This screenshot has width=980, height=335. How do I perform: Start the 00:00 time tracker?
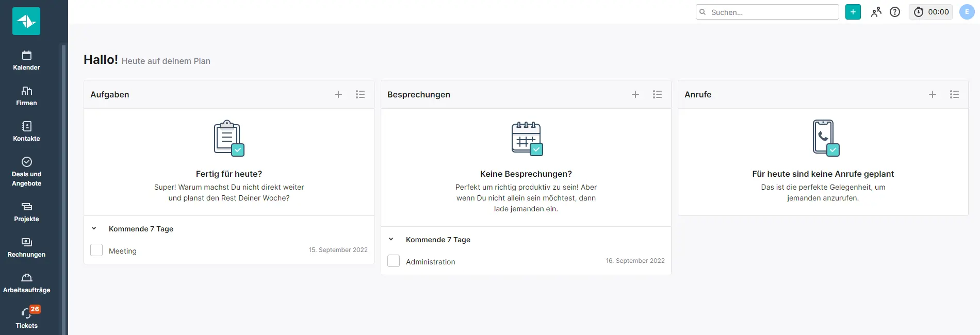tap(931, 12)
